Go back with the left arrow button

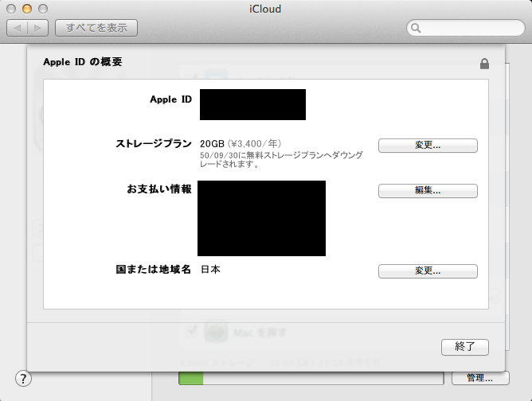click(x=18, y=28)
